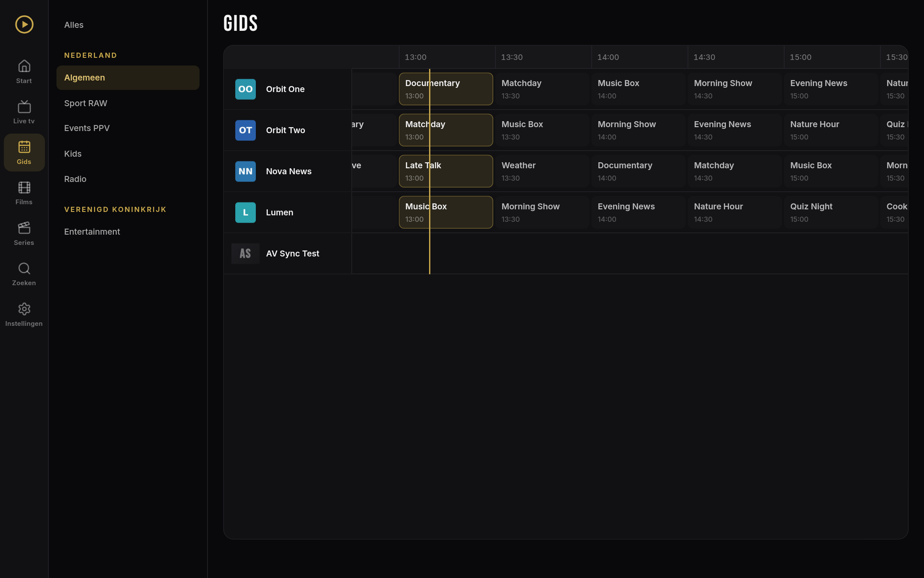This screenshot has height=578, width=924.
Task: Open Evening News at 14:30 on Orbit Two
Action: pos(734,130)
